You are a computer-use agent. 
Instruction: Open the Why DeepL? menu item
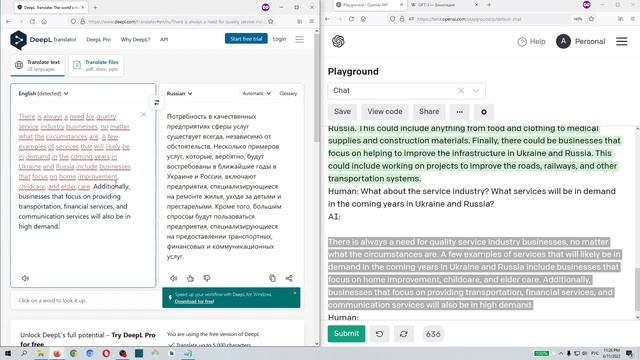135,40
